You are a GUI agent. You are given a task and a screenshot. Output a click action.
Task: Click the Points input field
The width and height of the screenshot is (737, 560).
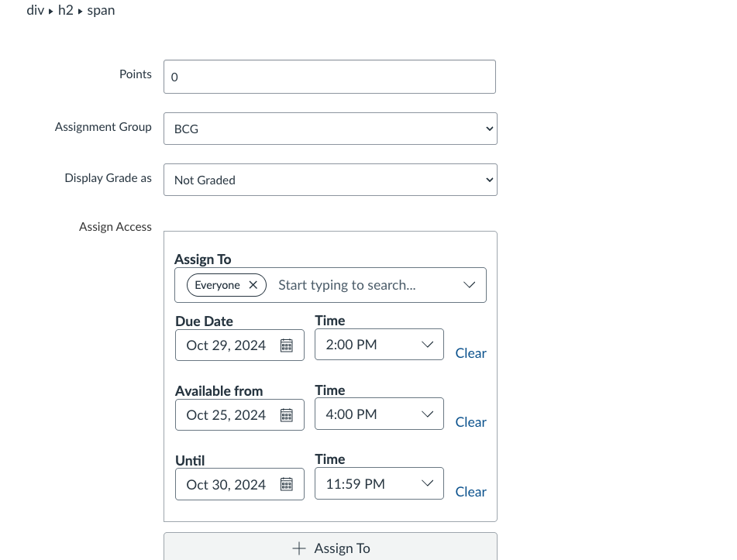(329, 77)
